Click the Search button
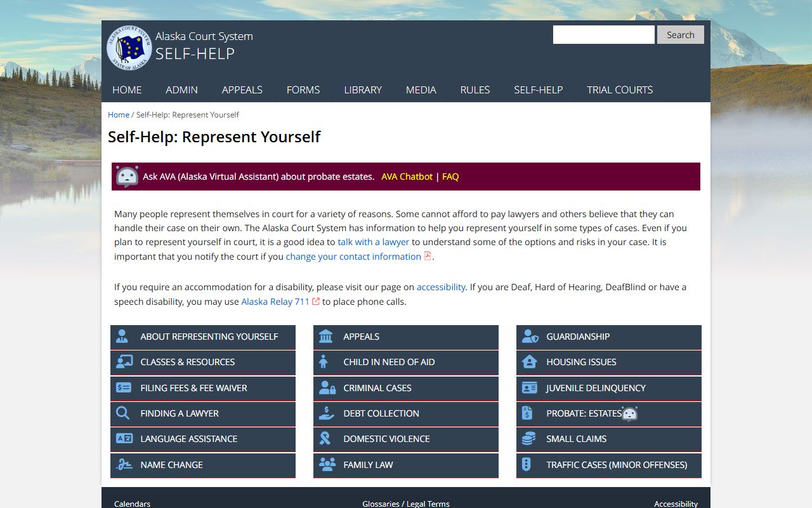 681,35
